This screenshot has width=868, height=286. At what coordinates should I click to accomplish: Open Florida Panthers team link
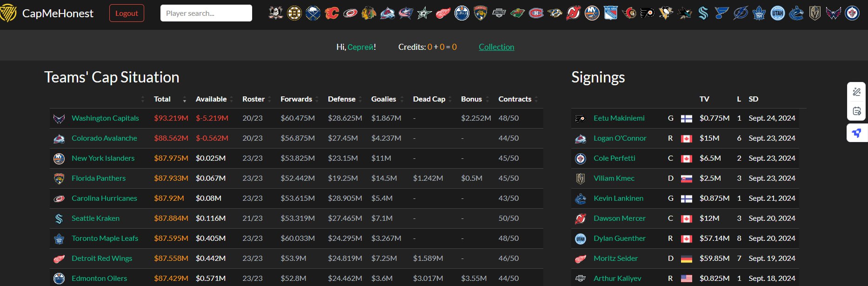click(99, 178)
